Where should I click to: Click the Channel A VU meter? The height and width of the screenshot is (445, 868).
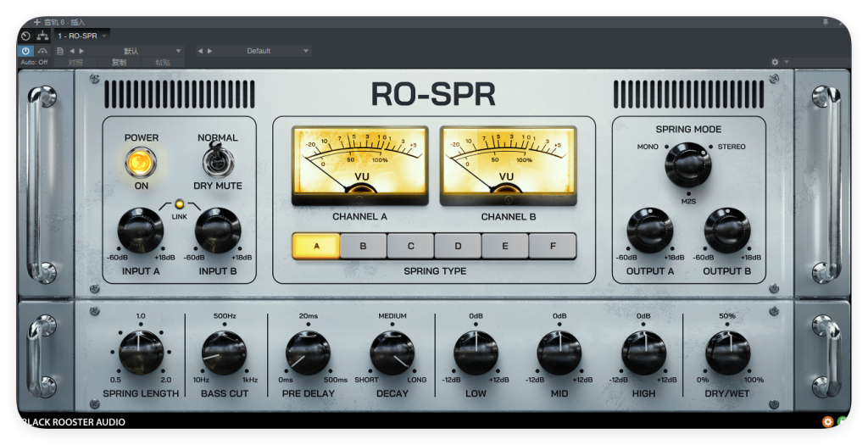click(360, 165)
